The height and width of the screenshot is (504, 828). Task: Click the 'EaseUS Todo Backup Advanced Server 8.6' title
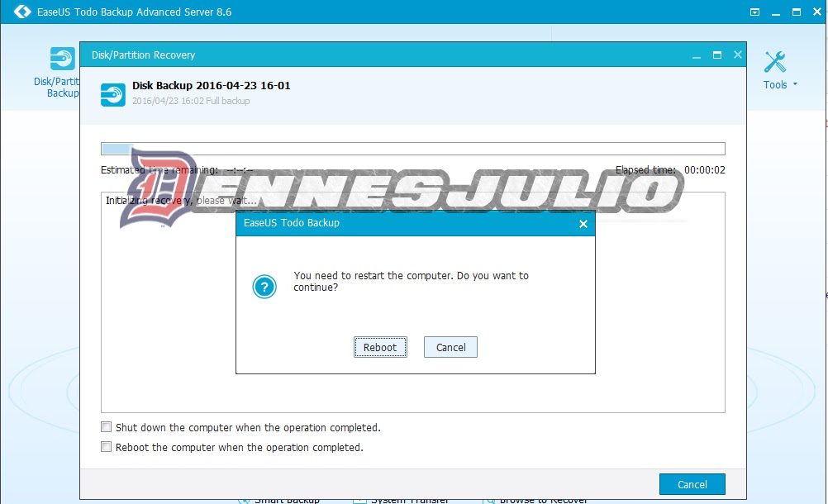point(134,12)
